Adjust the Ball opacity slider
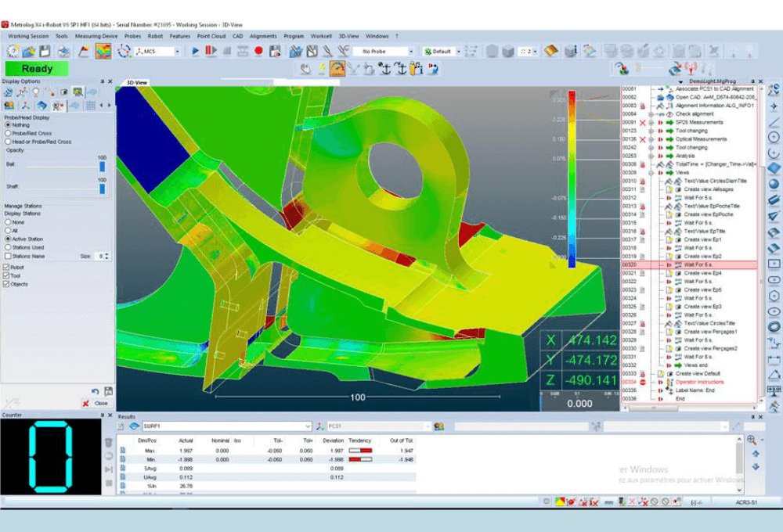 (x=102, y=165)
